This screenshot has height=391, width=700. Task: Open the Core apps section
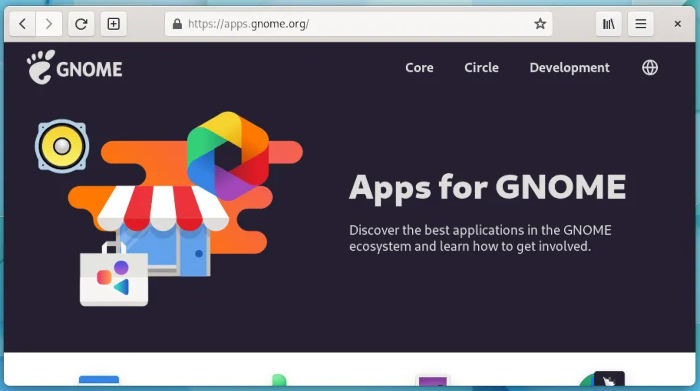click(x=419, y=67)
